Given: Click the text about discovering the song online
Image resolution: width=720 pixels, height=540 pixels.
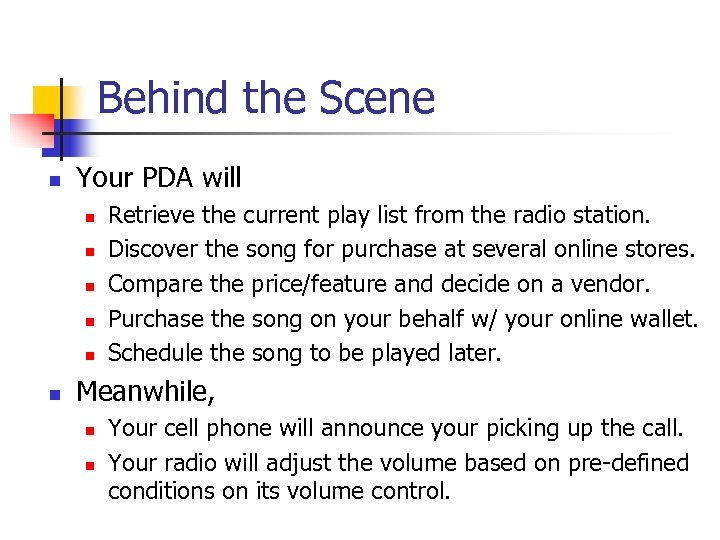Looking at the screenshot, I should pyautogui.click(x=401, y=250).
